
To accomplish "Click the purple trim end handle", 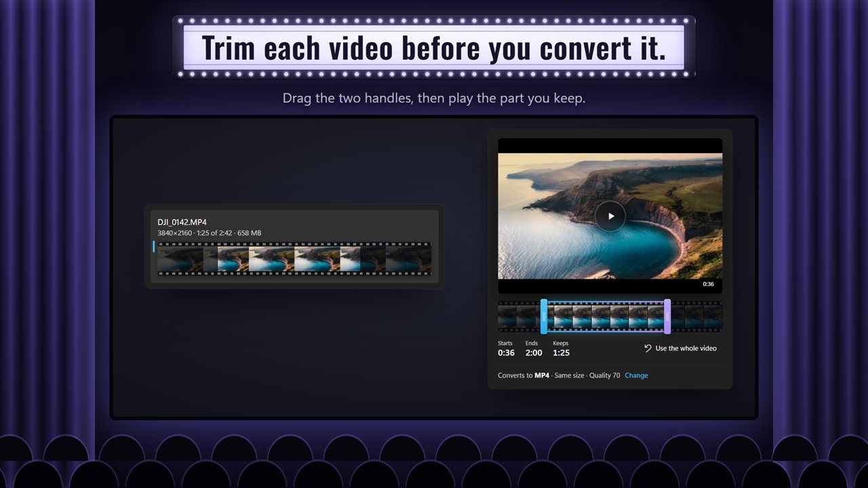I will [x=667, y=317].
